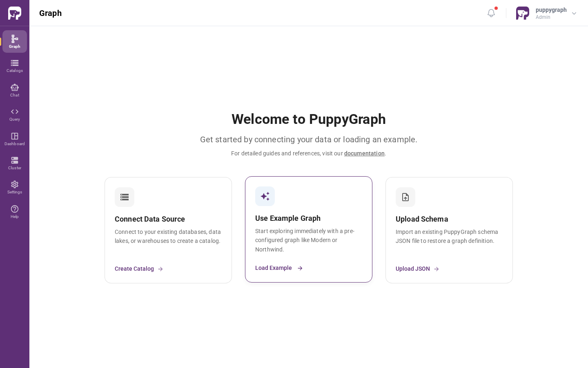Image resolution: width=588 pixels, height=368 pixels.
Task: Click the arrow next to Load Example
Action: click(x=300, y=268)
